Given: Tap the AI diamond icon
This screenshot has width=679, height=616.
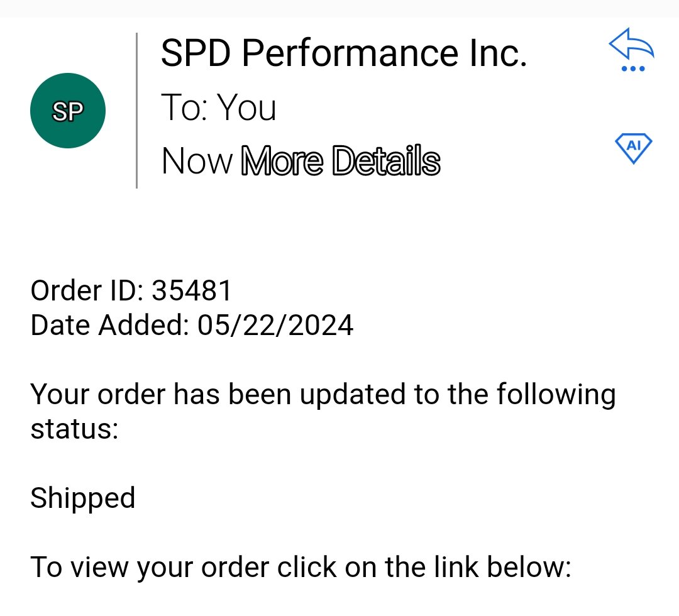Looking at the screenshot, I should coord(634,148).
